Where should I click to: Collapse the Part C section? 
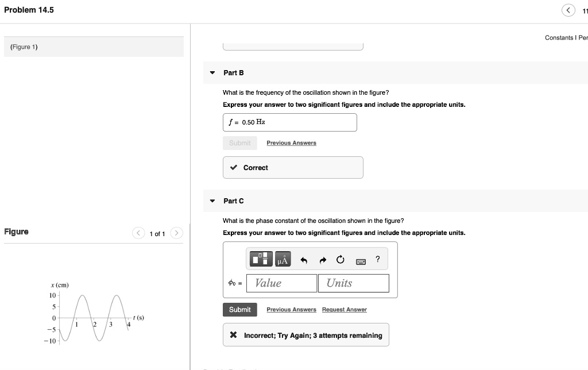(212, 201)
